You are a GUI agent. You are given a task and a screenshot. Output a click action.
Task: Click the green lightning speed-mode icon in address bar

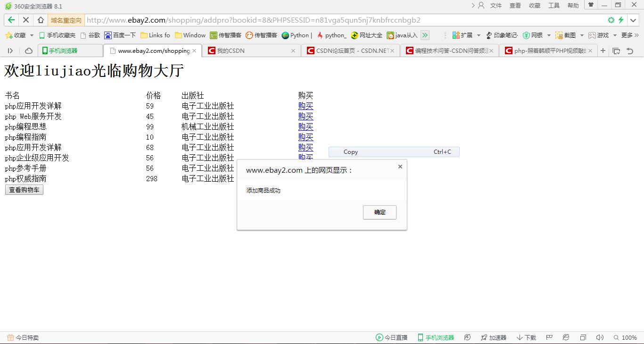tap(621, 20)
